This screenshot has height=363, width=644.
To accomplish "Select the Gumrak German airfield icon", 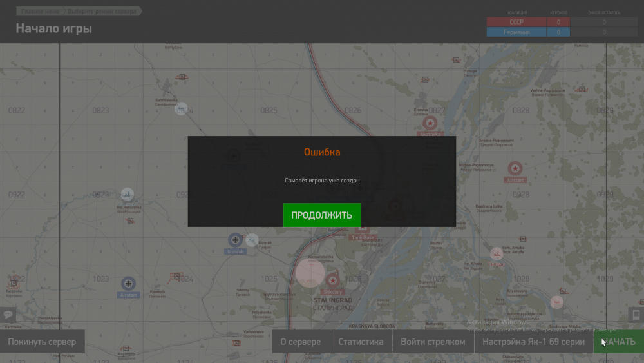I will 235,240.
